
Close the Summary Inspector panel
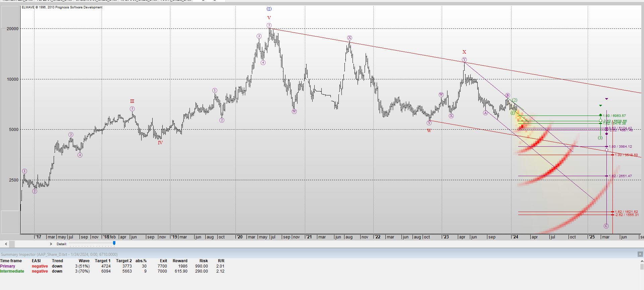640,254
